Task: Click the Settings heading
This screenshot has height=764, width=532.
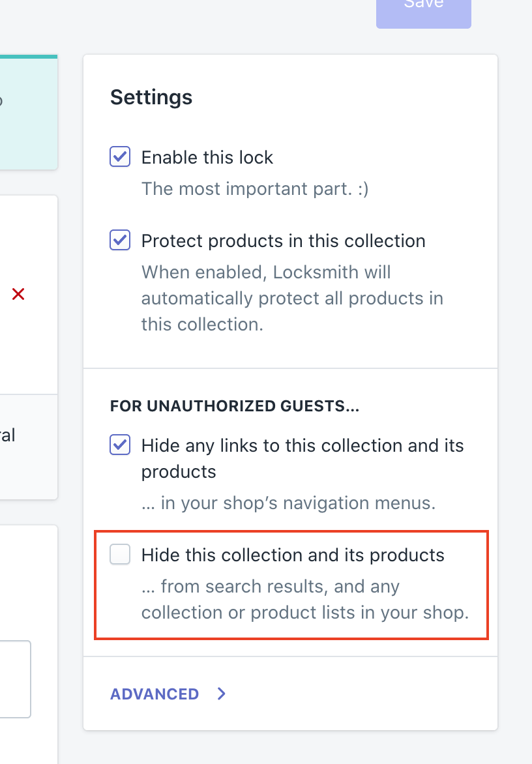Action: click(151, 97)
